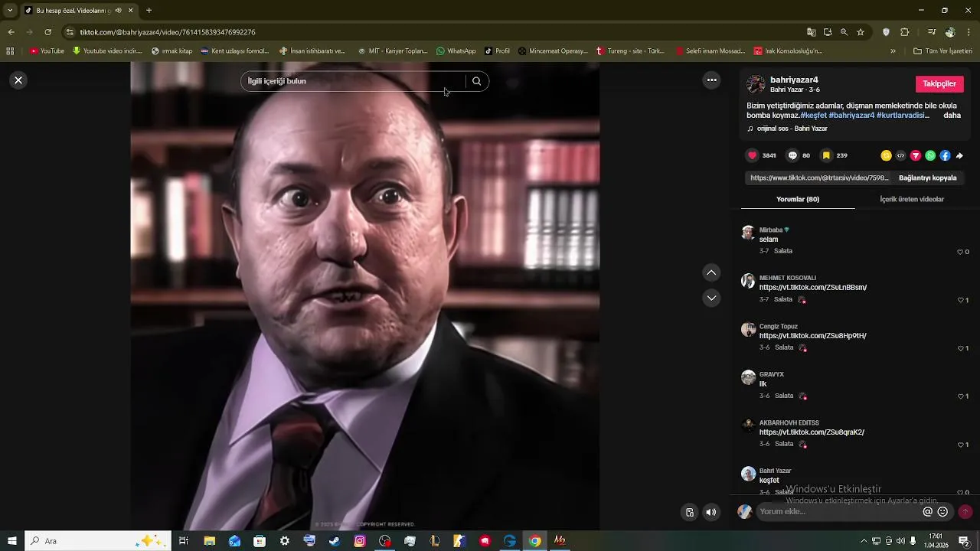The width and height of the screenshot is (980, 551).
Task: Expand hidden bookmarks with the chevron
Action: click(893, 51)
